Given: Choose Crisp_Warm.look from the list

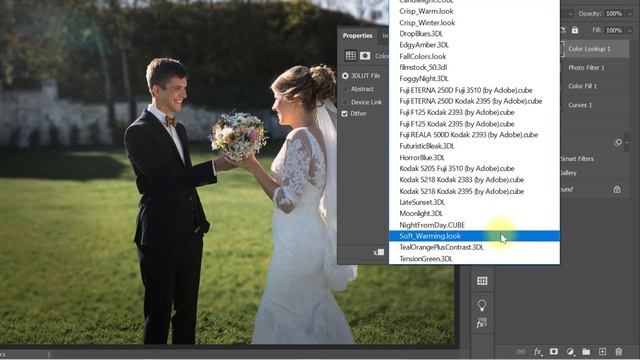Looking at the screenshot, I should coord(474,11).
